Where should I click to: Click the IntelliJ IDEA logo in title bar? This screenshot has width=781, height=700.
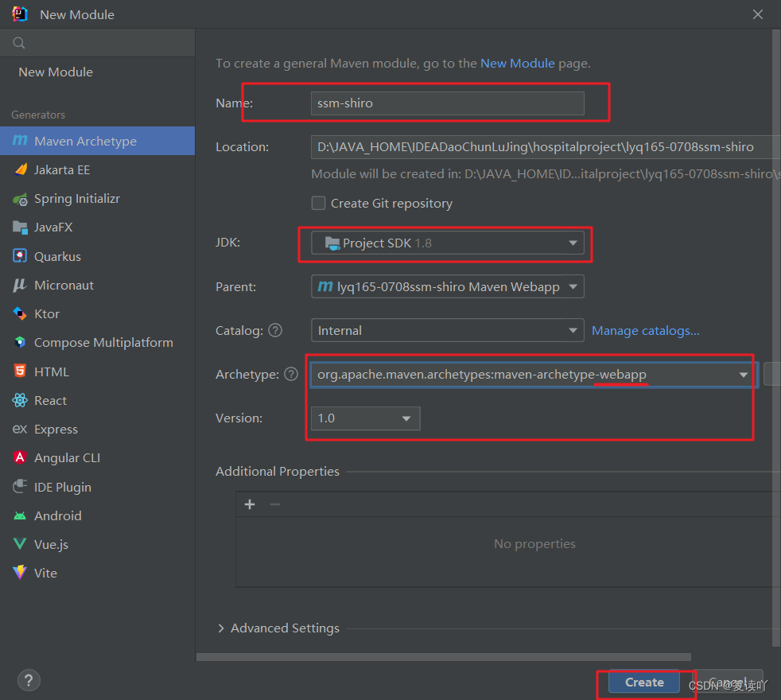[x=20, y=14]
